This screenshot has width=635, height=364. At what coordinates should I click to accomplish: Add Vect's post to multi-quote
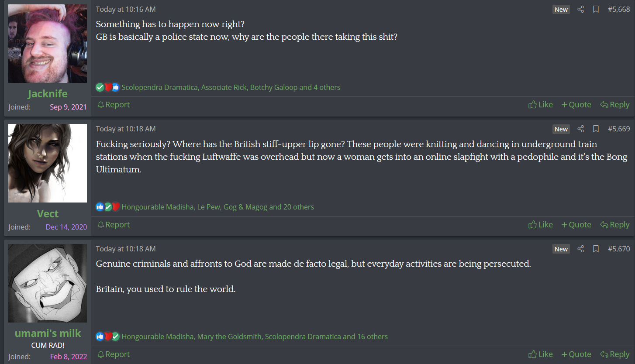tap(576, 225)
